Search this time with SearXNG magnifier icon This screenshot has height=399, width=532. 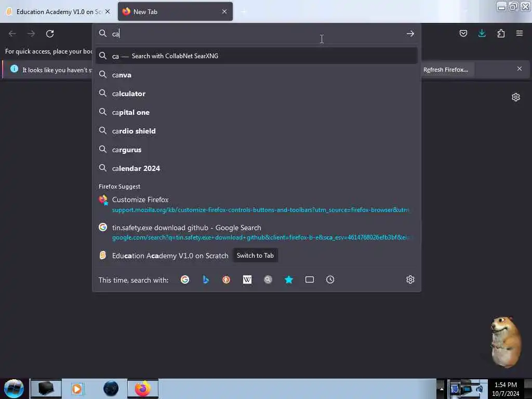268,280
